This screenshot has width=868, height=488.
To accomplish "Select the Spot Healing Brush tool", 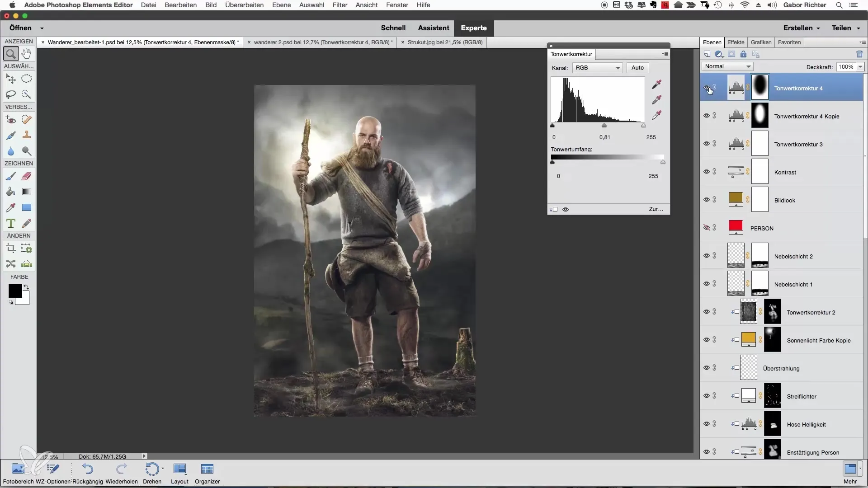I will point(27,120).
